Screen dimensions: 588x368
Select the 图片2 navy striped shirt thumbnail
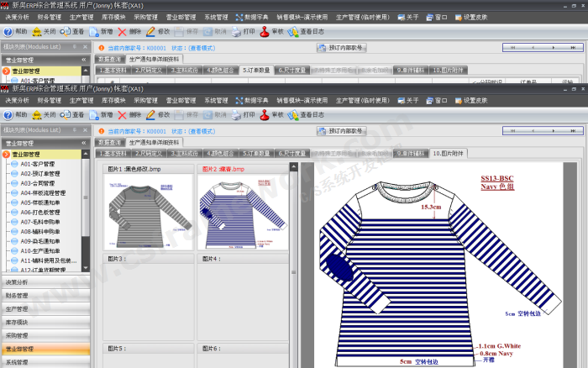(242, 210)
